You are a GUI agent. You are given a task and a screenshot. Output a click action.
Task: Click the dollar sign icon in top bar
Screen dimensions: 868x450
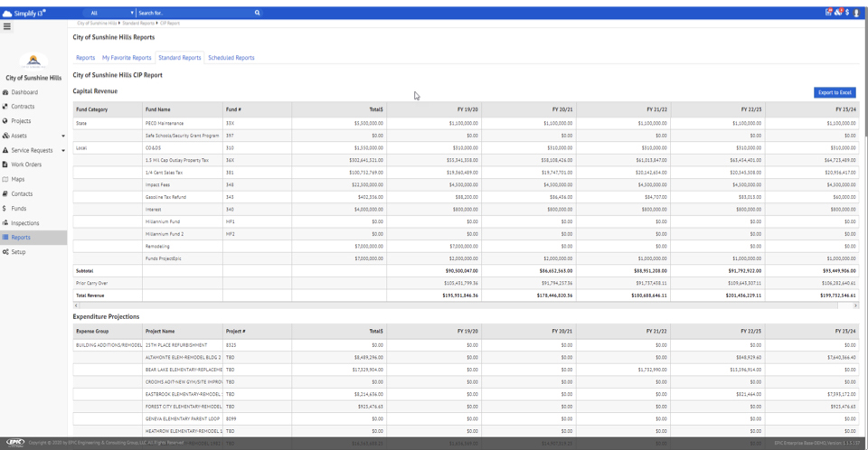(847, 13)
